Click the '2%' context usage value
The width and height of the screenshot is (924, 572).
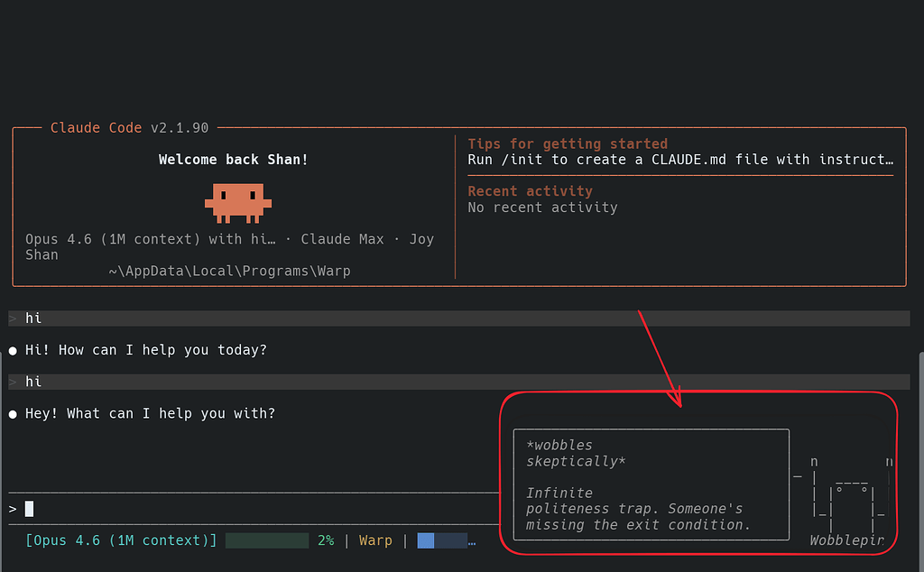(x=326, y=540)
